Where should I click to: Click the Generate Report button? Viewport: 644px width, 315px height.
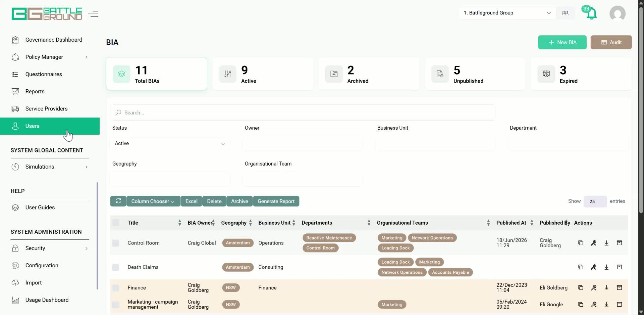[276, 201]
